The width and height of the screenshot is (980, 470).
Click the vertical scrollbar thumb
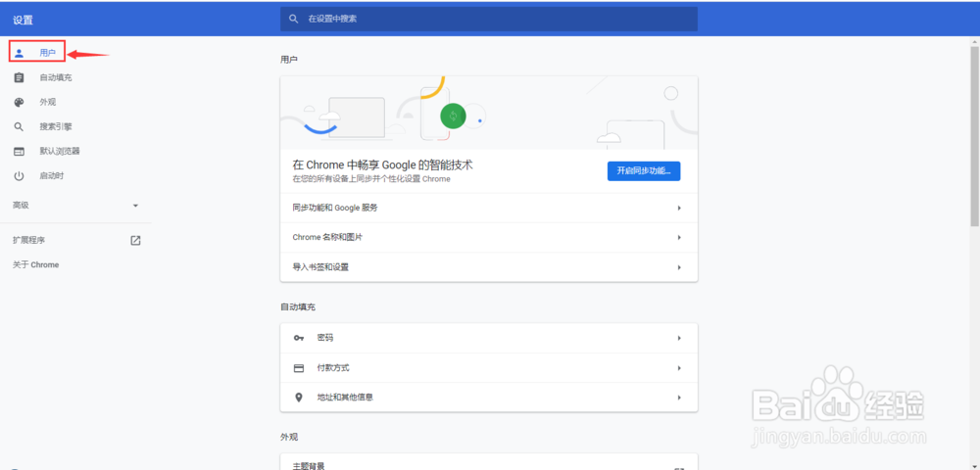975,136
